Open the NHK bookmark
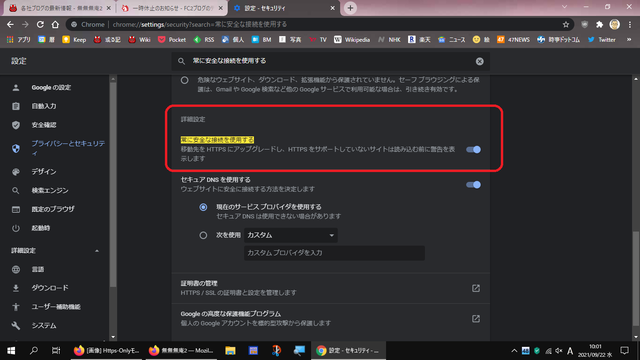The image size is (640, 360). 389,40
